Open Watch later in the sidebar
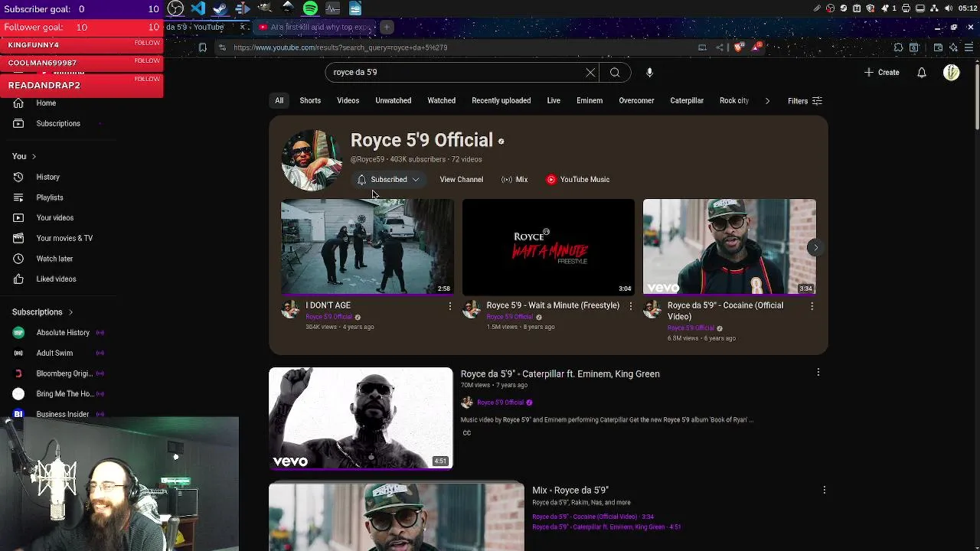The width and height of the screenshot is (980, 551). (54, 259)
